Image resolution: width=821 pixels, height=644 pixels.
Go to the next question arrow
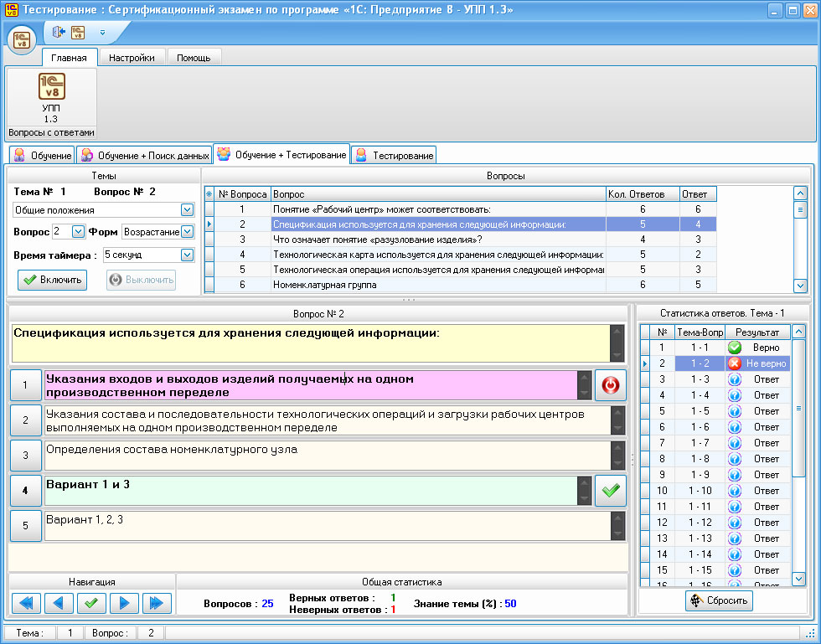[123, 602]
